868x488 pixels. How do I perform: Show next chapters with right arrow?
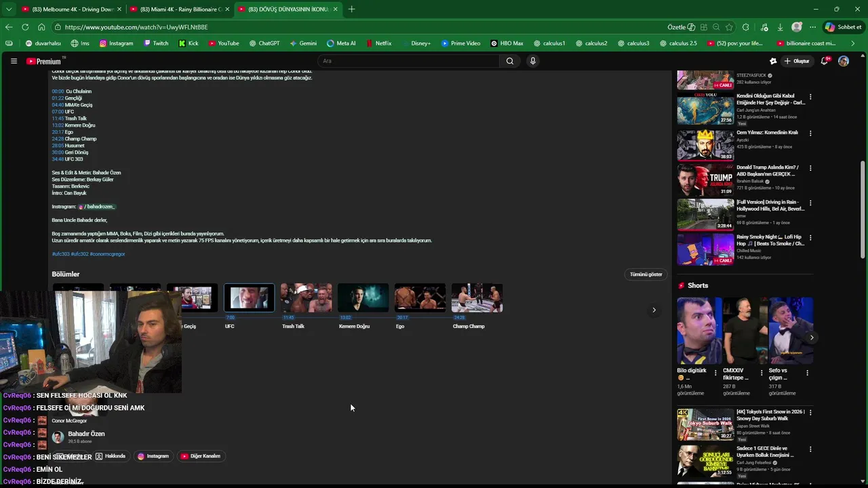click(x=654, y=310)
